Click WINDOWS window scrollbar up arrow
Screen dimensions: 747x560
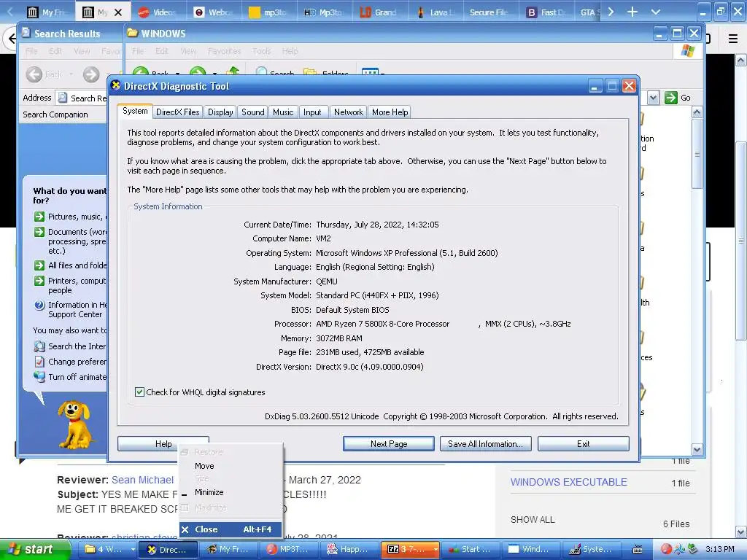[697, 112]
